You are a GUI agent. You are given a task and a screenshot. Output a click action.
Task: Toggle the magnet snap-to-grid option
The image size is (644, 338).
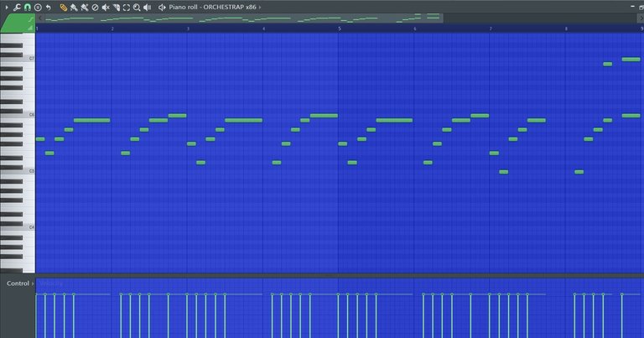click(x=27, y=7)
